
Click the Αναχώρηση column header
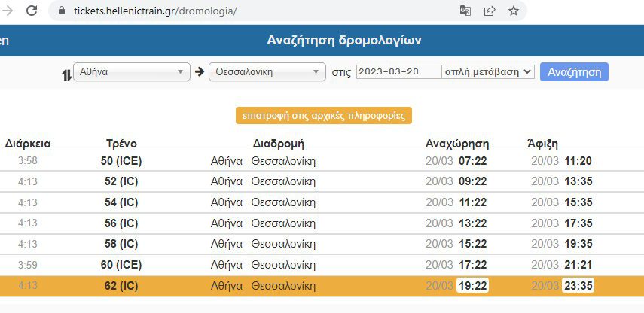457,144
